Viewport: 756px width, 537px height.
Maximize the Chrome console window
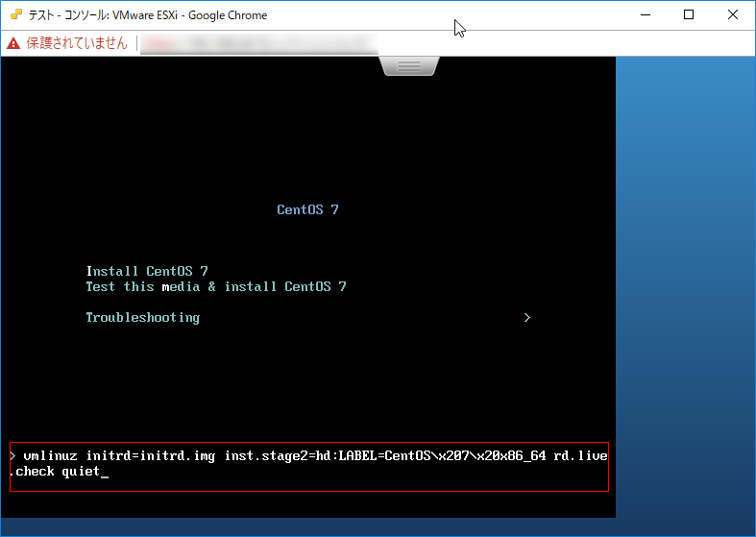689,15
